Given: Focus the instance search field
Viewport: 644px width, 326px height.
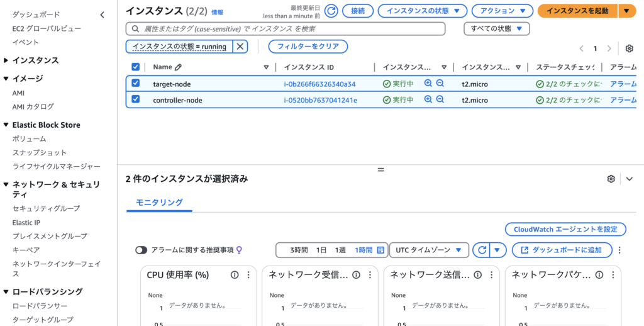Looking at the screenshot, I should pyautogui.click(x=286, y=29).
